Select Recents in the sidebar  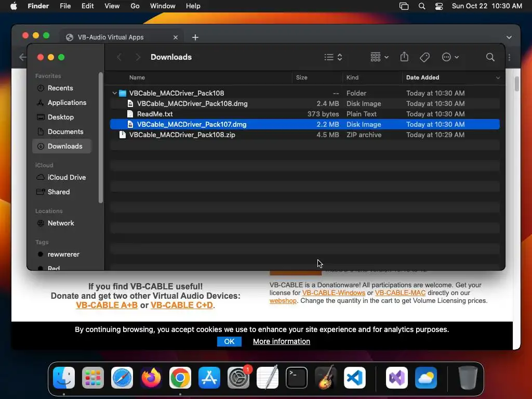pos(61,88)
